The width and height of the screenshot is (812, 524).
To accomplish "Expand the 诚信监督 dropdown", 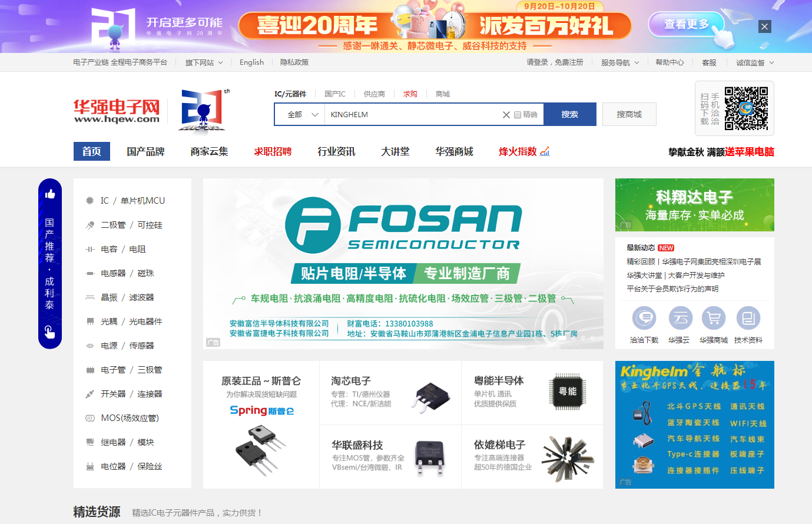I will (x=755, y=62).
